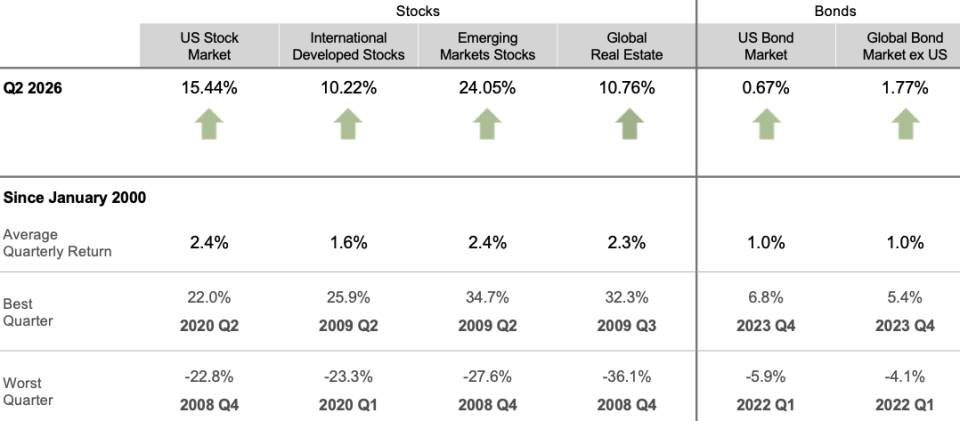Click the -36.1% worst quarter value

click(626, 376)
